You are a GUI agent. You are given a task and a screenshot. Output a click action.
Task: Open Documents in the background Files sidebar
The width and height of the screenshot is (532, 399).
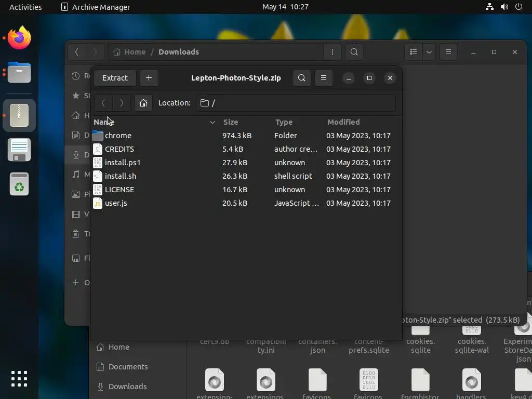(122, 367)
